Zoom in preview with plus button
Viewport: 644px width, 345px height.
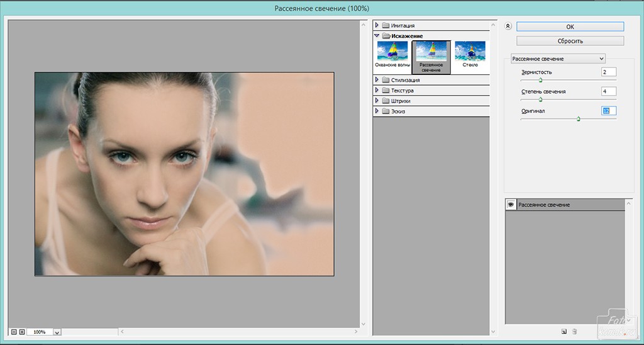22,332
